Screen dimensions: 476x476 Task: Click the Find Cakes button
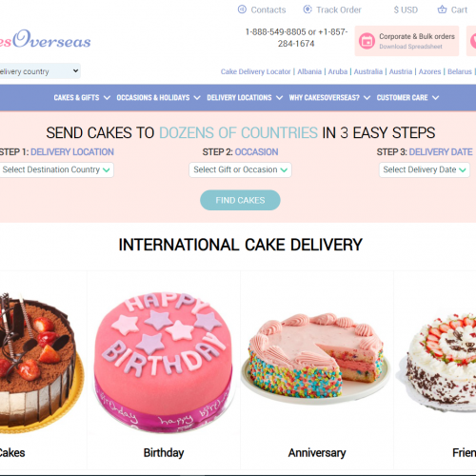pyautogui.click(x=240, y=200)
